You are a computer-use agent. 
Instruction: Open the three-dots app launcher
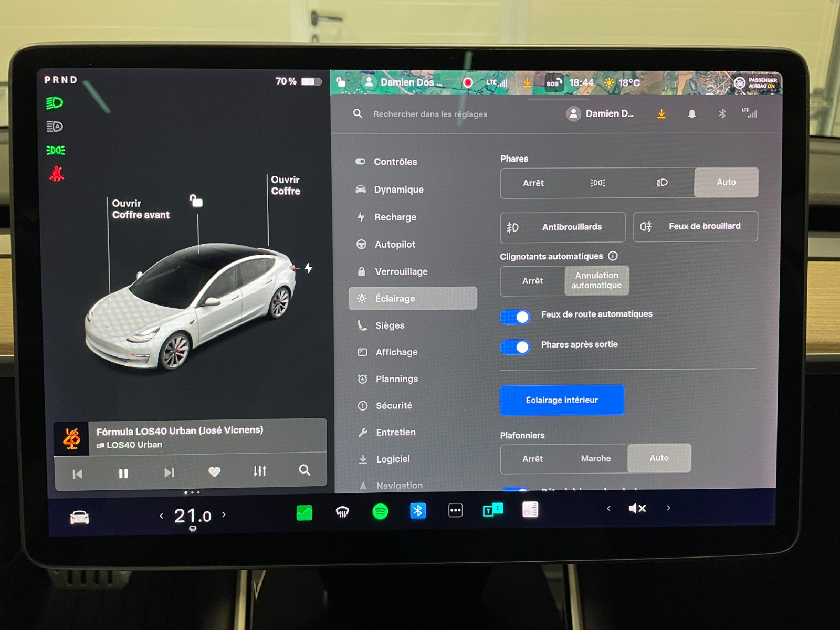[455, 510]
